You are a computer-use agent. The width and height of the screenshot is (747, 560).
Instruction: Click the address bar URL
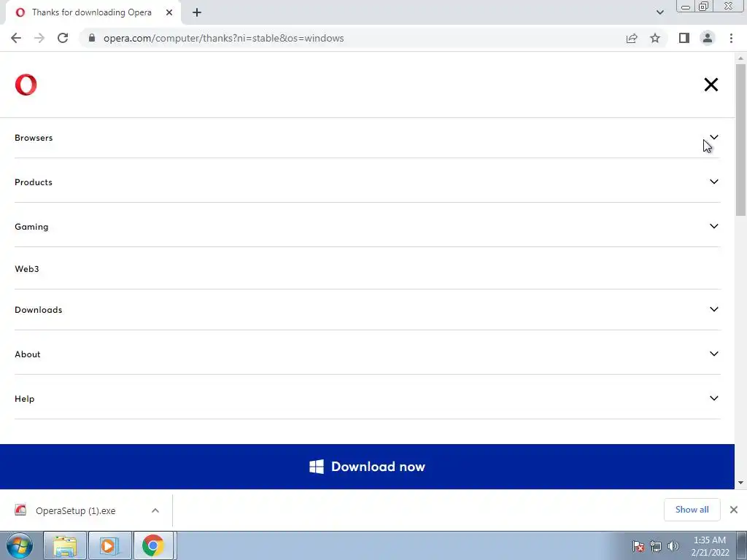coord(223,38)
